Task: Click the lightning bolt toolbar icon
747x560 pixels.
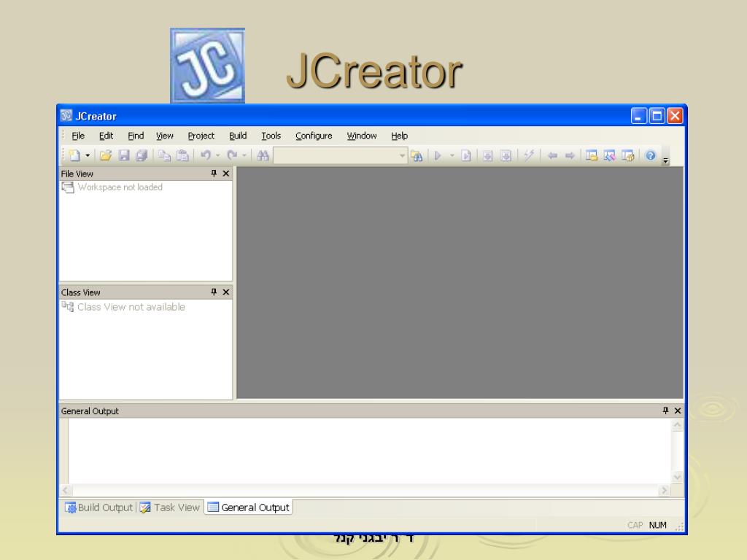Action: point(529,155)
